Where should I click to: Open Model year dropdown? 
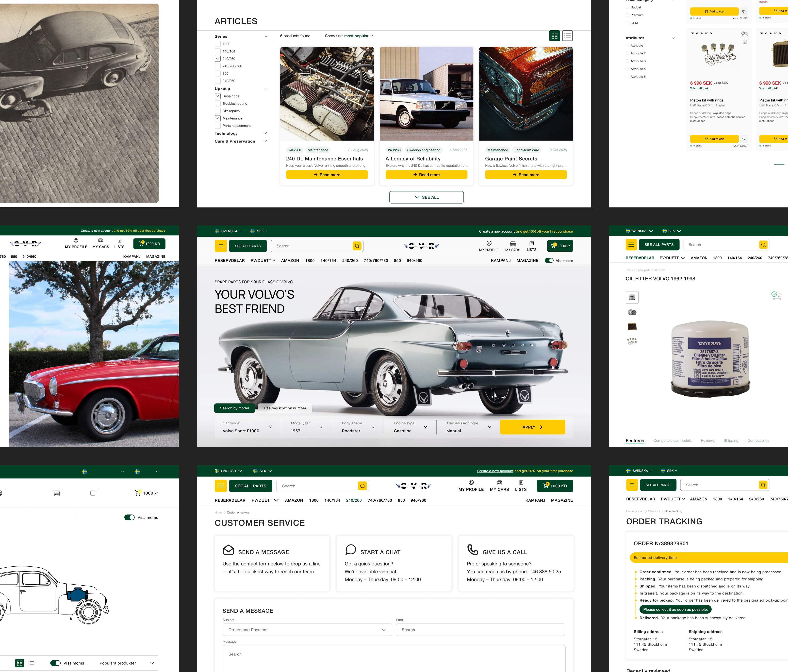(307, 427)
